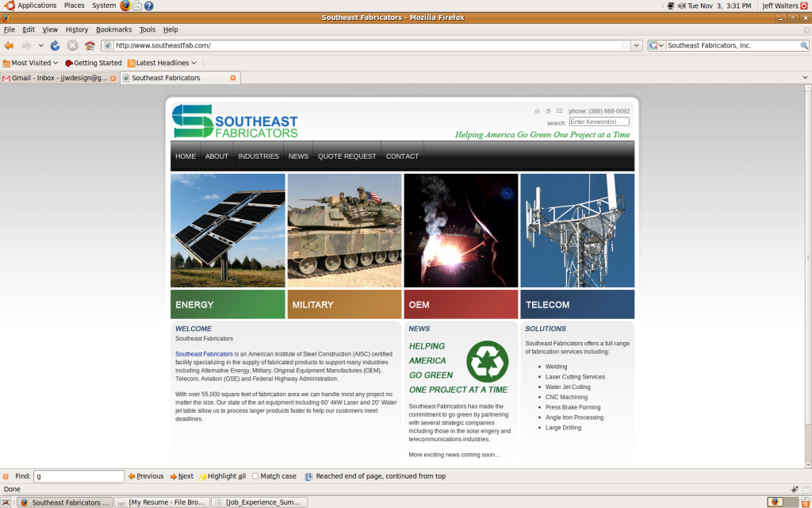Open the Firefox Help menu
This screenshot has width=812, height=508.
170,29
